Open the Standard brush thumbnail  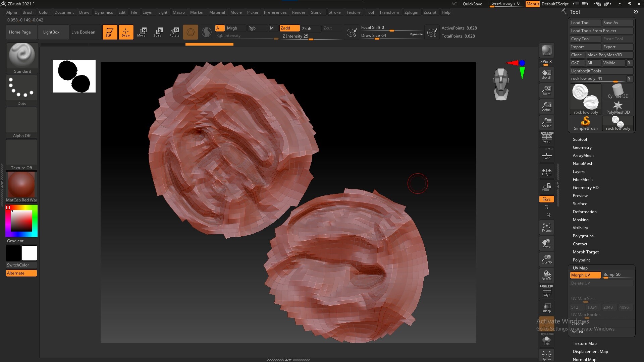[x=22, y=57]
